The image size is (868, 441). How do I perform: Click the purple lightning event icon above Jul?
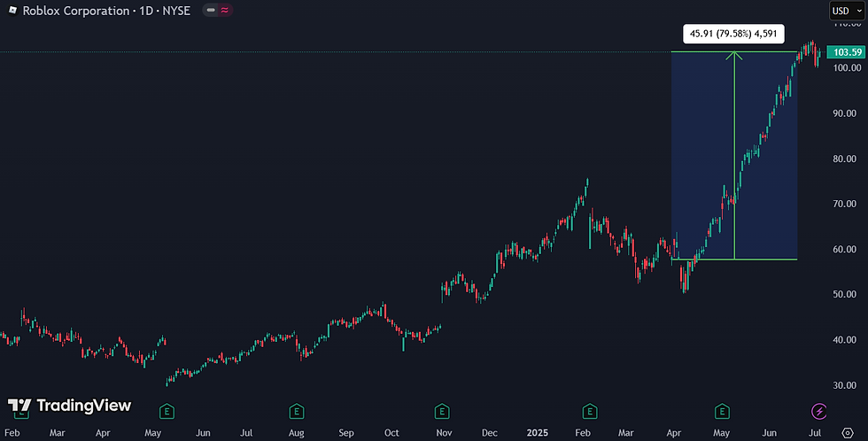click(x=818, y=411)
